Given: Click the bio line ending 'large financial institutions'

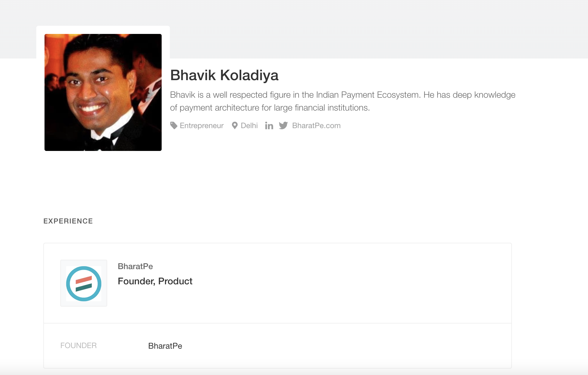Looking at the screenshot, I should click(270, 108).
